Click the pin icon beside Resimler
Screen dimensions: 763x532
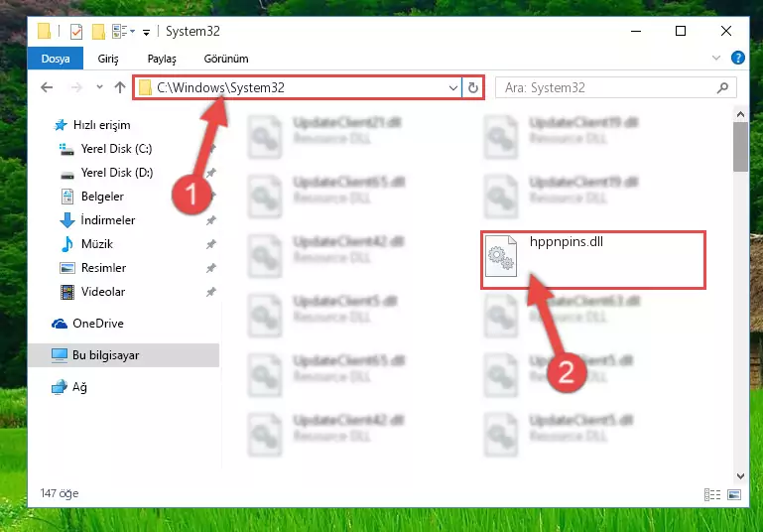click(x=210, y=268)
